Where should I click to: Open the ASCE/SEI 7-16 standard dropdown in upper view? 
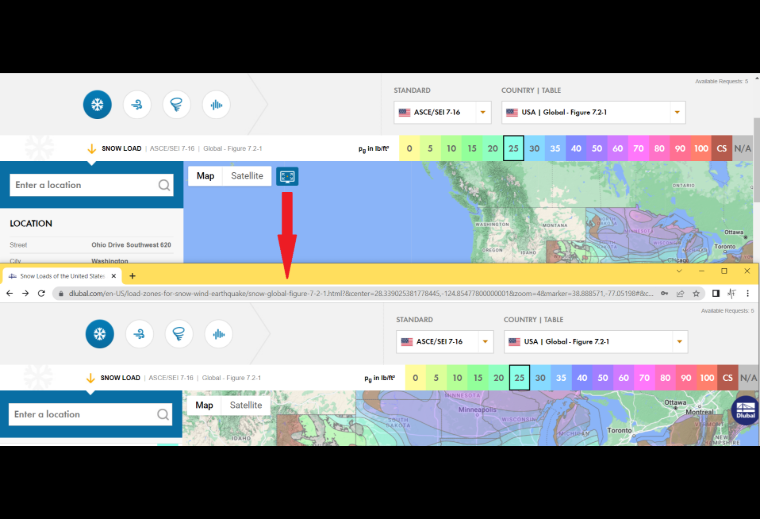pos(443,112)
